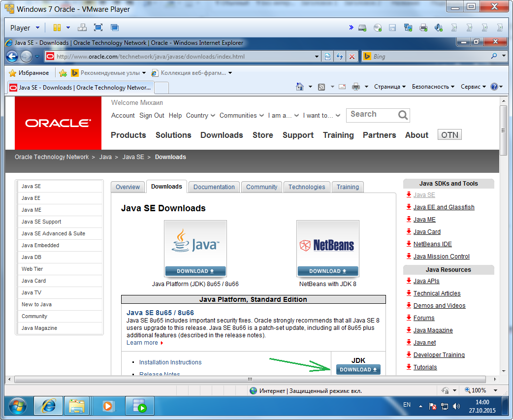Open IE help question mark icon
The height and width of the screenshot is (420, 513).
pos(494,87)
